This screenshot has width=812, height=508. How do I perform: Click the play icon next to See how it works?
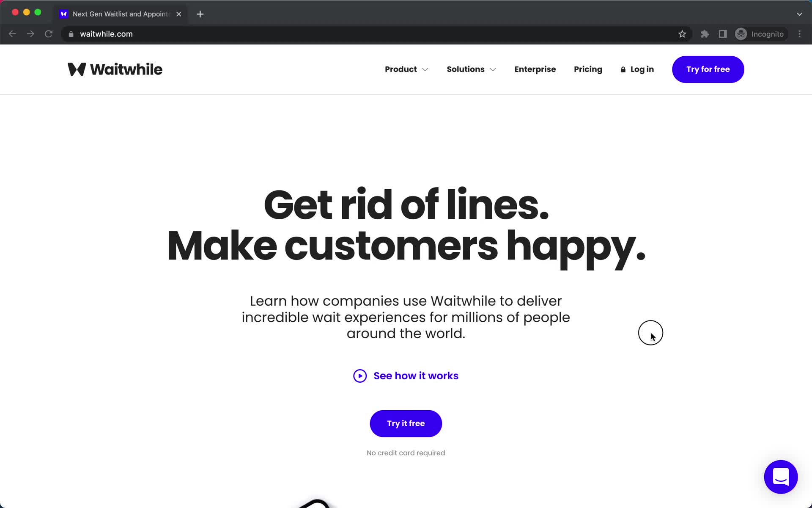pyautogui.click(x=359, y=375)
